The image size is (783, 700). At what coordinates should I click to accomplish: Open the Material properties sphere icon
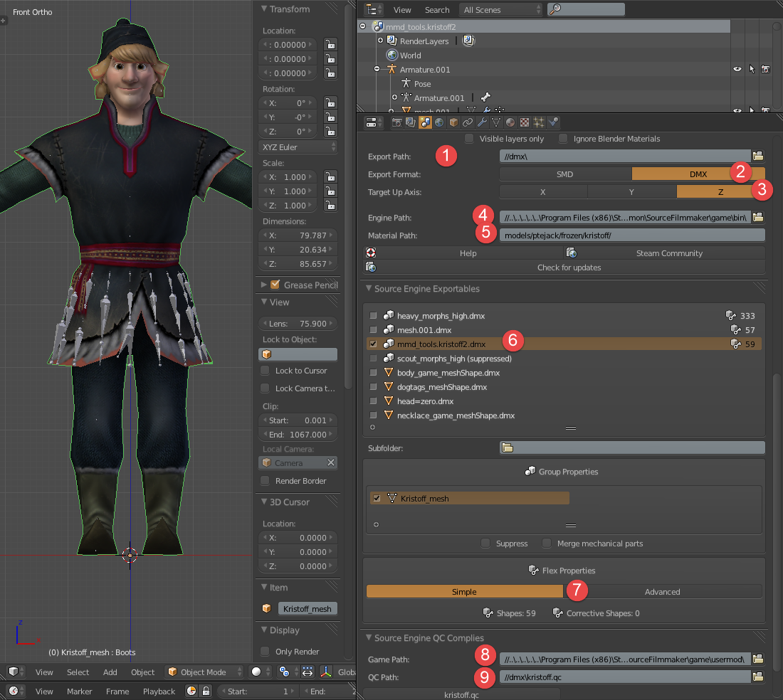click(x=510, y=122)
